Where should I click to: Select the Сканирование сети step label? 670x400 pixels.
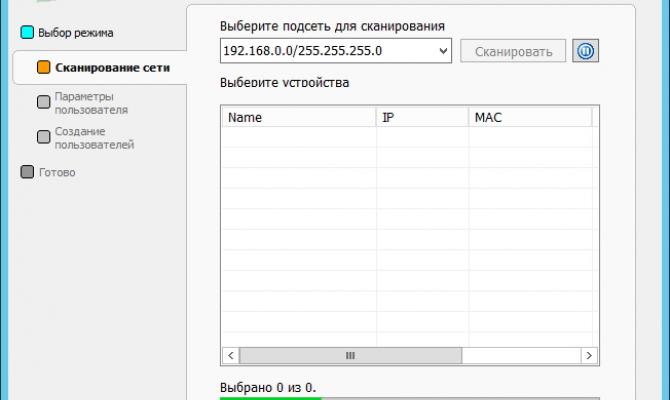click(112, 68)
